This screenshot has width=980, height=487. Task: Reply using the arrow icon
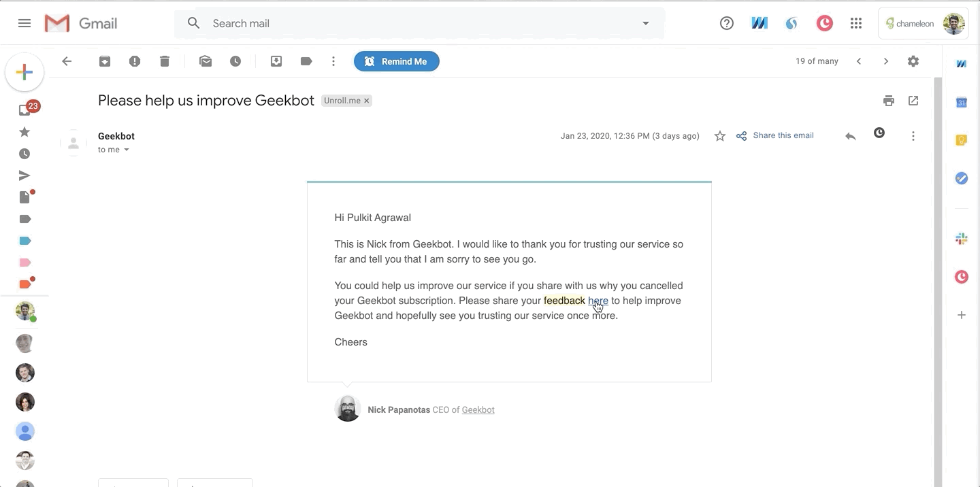(850, 136)
